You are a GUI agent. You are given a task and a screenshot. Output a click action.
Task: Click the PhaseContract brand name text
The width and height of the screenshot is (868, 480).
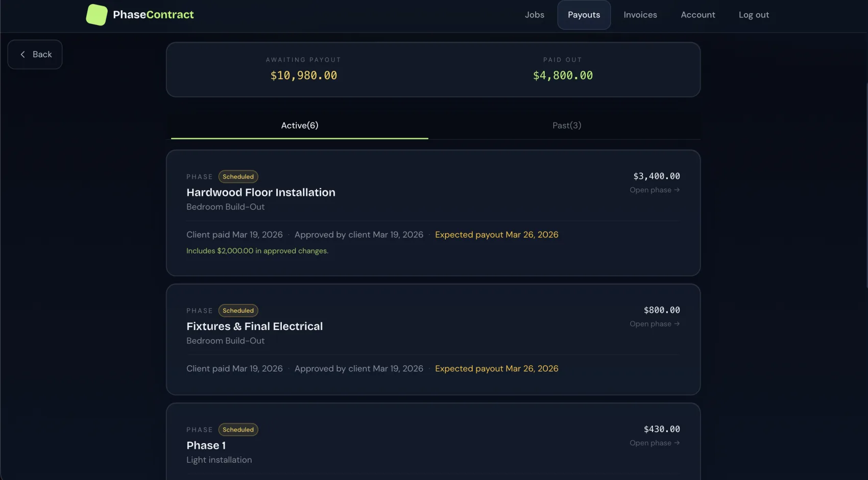(153, 15)
